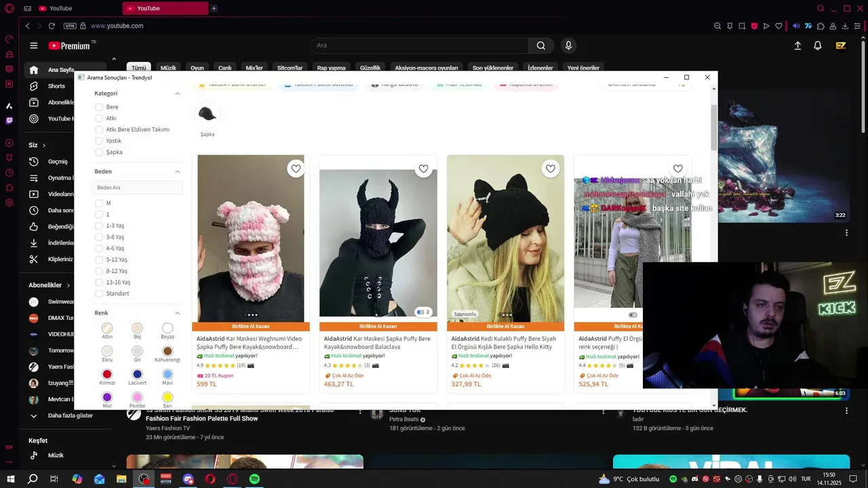Favorite the pink Kar Maskesi product

pos(296,169)
